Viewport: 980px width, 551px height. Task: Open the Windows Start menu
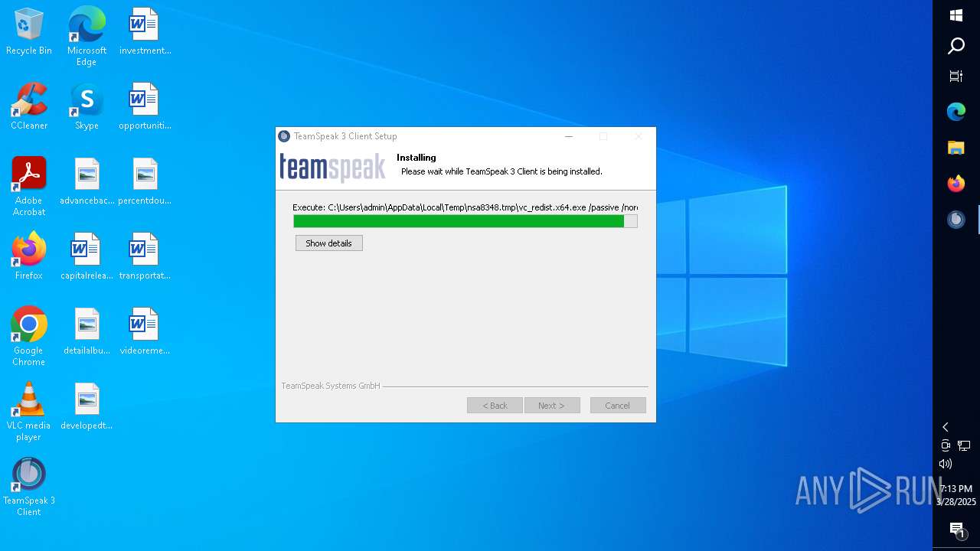956,15
